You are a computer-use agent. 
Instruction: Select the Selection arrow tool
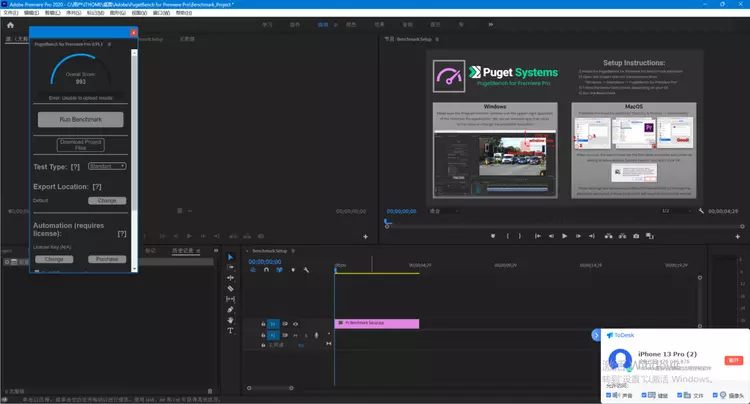click(230, 257)
